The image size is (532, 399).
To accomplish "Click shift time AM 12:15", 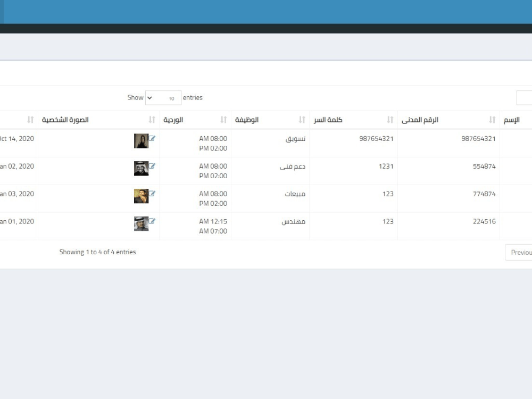I will click(213, 221).
